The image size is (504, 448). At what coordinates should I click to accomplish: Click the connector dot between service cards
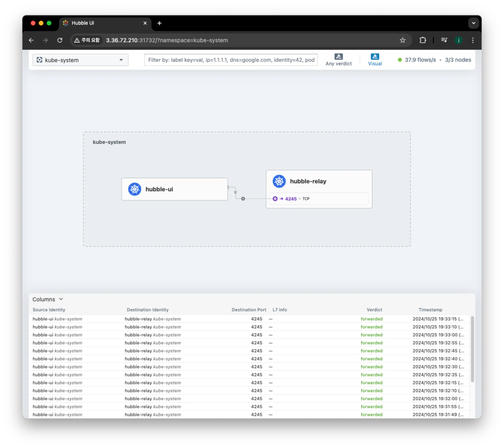243,199
